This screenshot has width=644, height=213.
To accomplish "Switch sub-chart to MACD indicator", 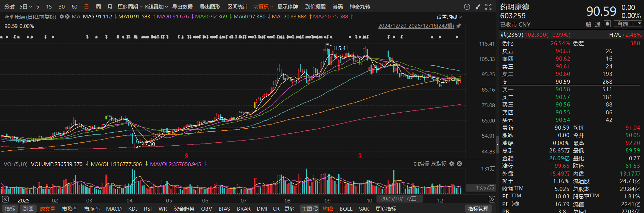I will [x=114, y=209].
